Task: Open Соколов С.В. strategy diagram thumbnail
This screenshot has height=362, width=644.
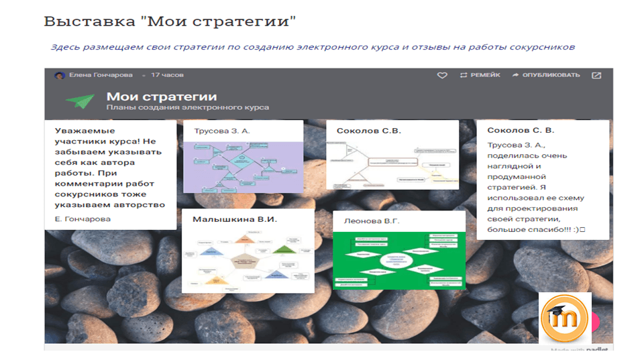Action: (x=392, y=165)
